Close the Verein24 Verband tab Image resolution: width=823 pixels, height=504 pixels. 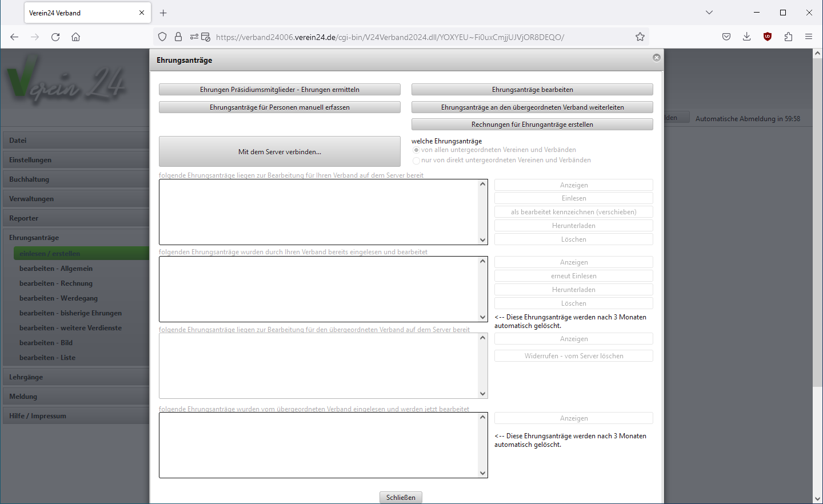click(x=142, y=13)
